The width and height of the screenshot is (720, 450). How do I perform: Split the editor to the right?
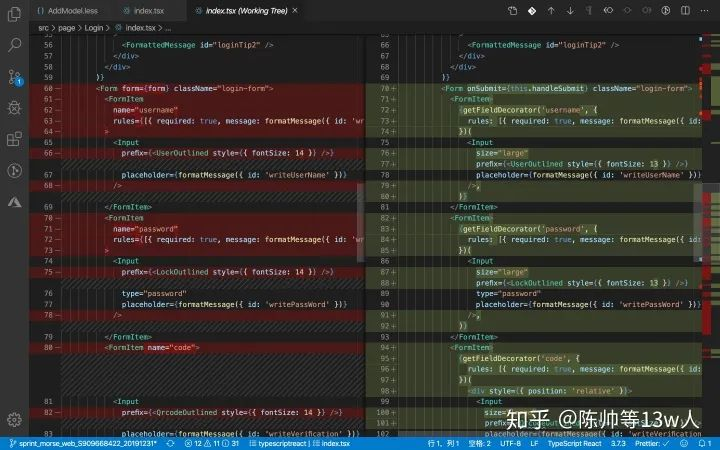click(685, 10)
